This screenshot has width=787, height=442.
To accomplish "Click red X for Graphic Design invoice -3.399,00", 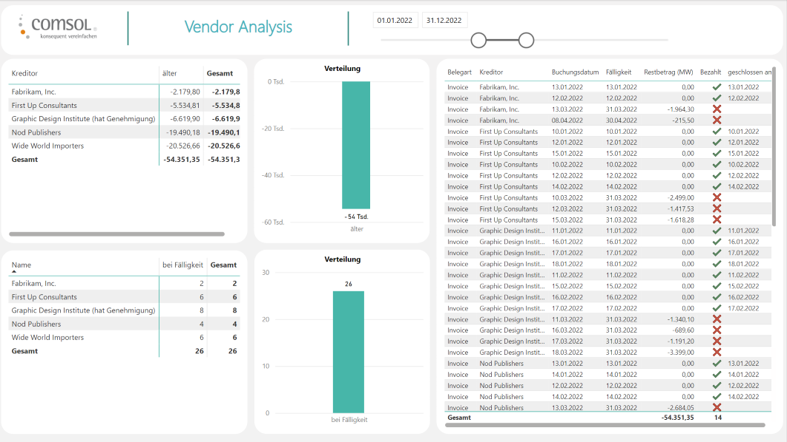I will click(717, 352).
